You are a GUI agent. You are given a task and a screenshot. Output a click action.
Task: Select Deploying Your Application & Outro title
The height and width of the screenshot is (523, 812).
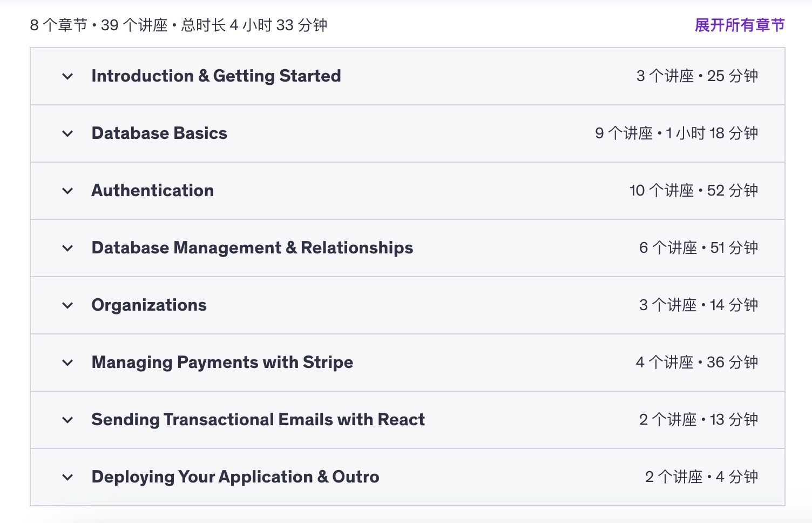coord(235,477)
